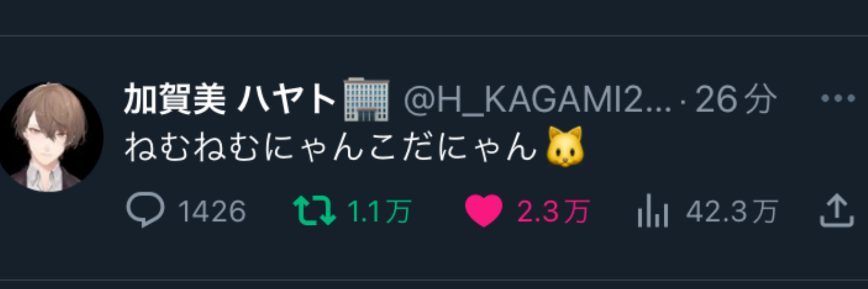The width and height of the screenshot is (868, 289).
Task: Tap the share upload arrow icon
Action: 837,212
